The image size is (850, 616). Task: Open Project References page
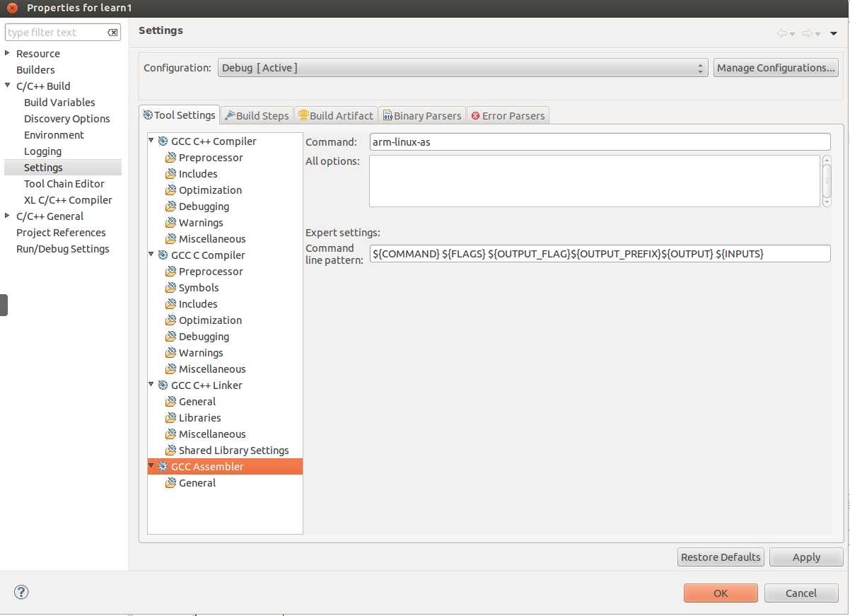pos(61,233)
